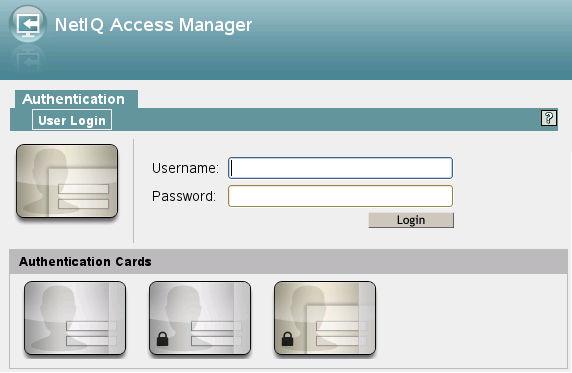Click the NetIQ Access Manager logo icon
Image resolution: width=572 pixels, height=373 pixels.
28,24
